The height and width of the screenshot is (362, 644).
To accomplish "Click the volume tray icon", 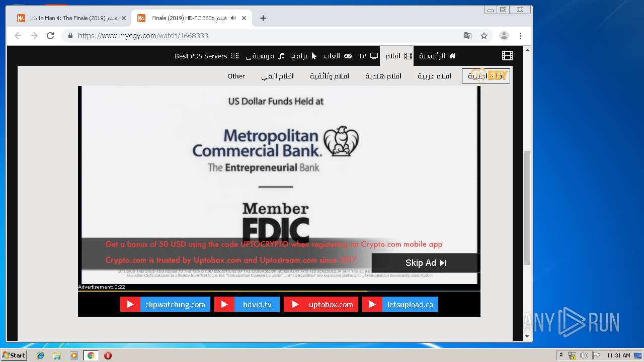I will pyautogui.click(x=584, y=355).
